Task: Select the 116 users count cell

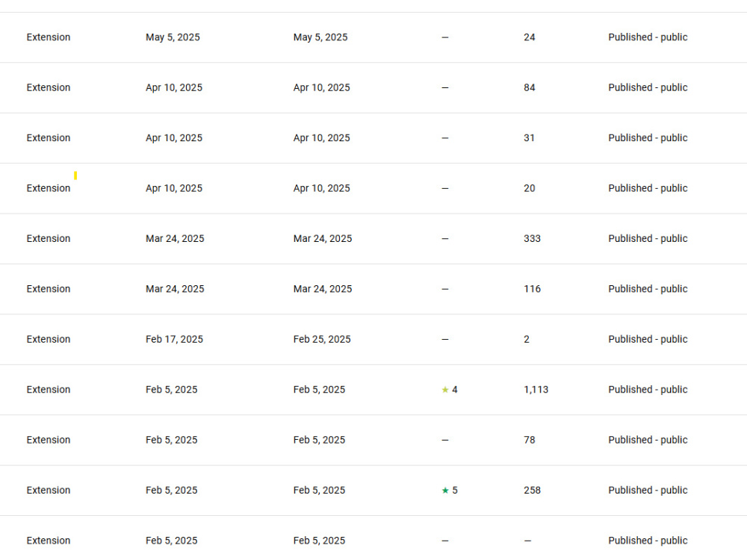Action: click(x=532, y=289)
